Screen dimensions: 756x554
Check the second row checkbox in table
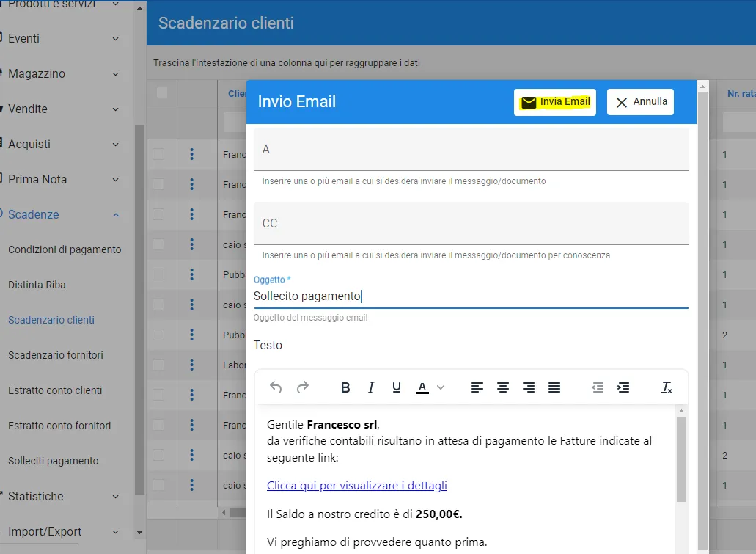(x=158, y=184)
